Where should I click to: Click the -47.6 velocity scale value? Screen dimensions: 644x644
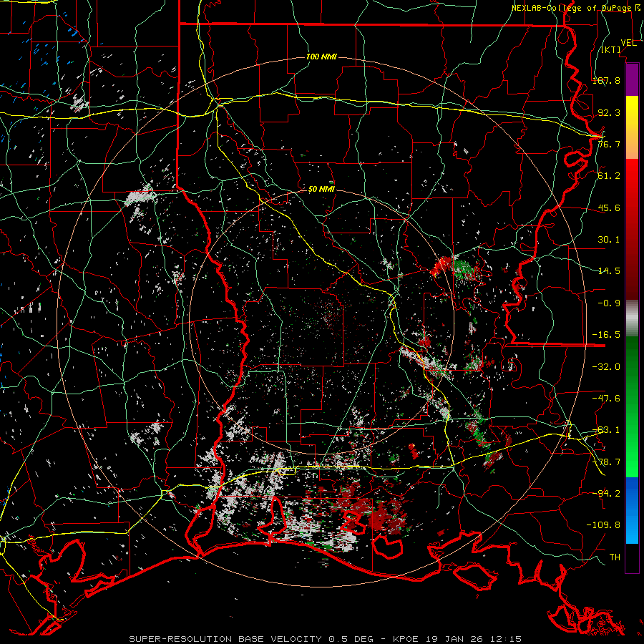click(x=606, y=399)
